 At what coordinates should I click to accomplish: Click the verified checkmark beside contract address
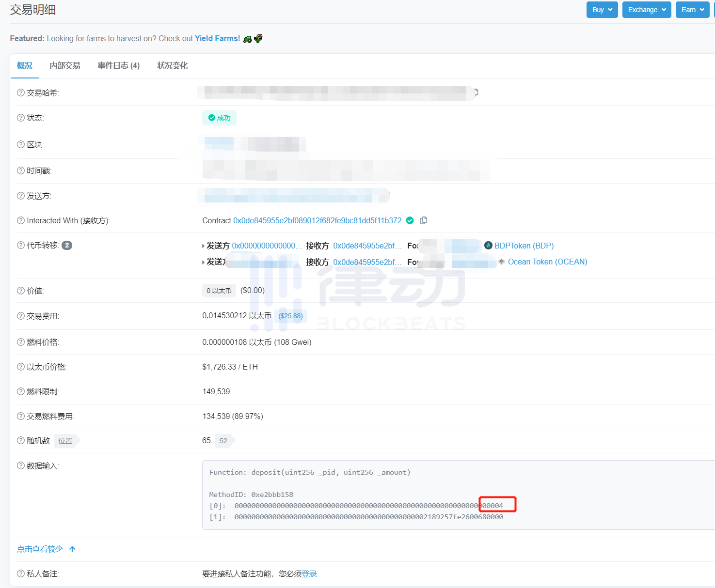[410, 220]
